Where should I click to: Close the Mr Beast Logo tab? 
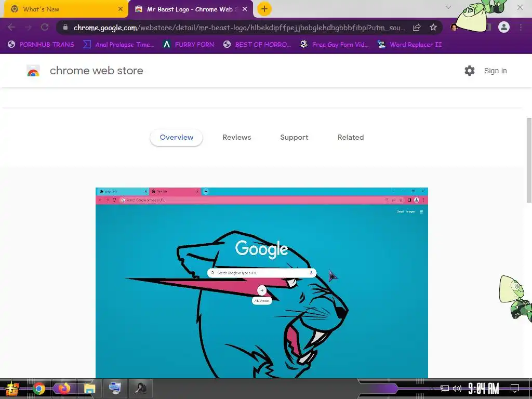(245, 9)
